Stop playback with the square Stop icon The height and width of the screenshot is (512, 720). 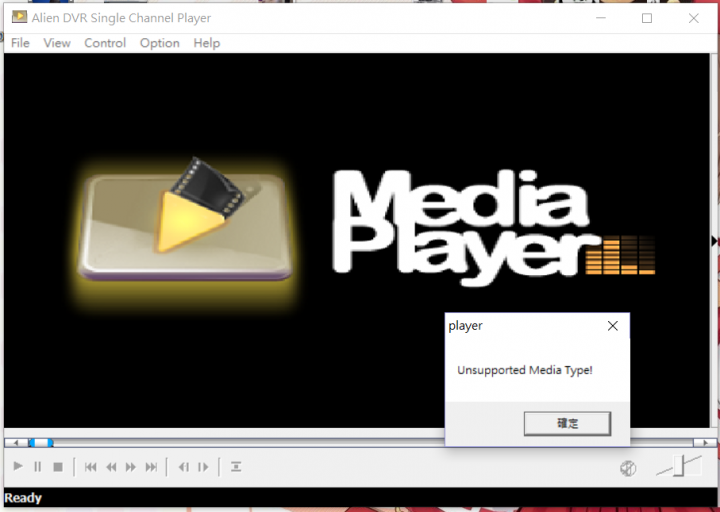point(58,467)
